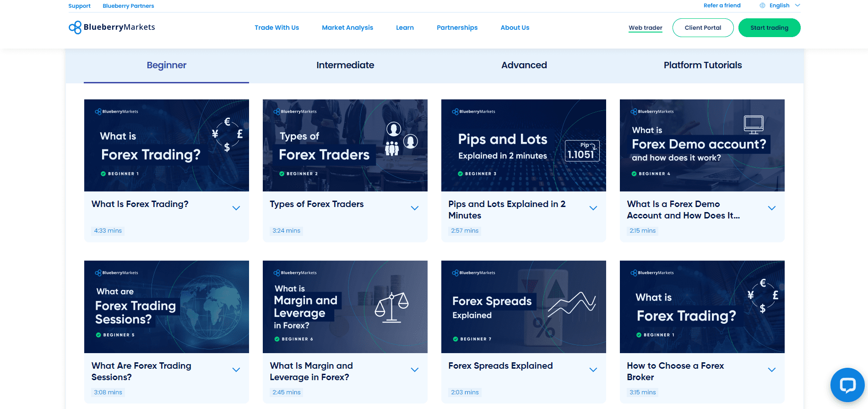Expand the What Is Forex Trading? card
Viewport: 868px width, 409px height.
pyautogui.click(x=236, y=208)
